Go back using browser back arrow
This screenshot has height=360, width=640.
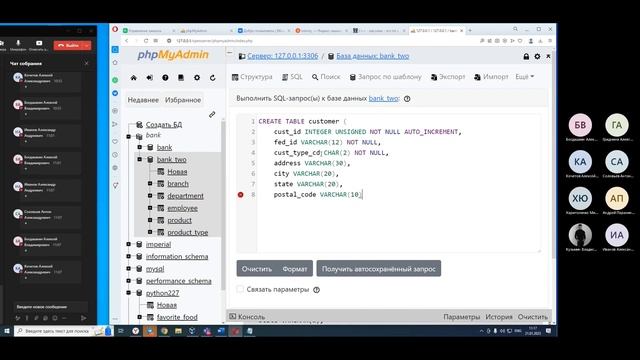pyautogui.click(x=127, y=41)
